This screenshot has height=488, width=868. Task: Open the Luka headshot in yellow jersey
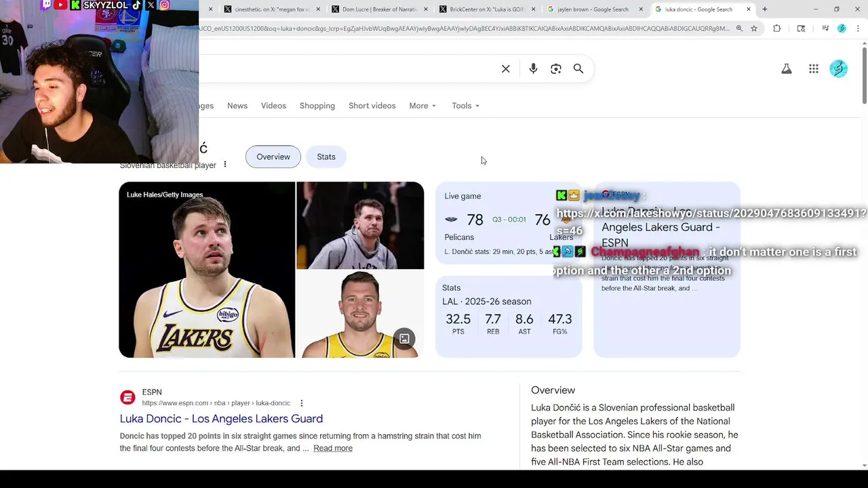(x=360, y=314)
